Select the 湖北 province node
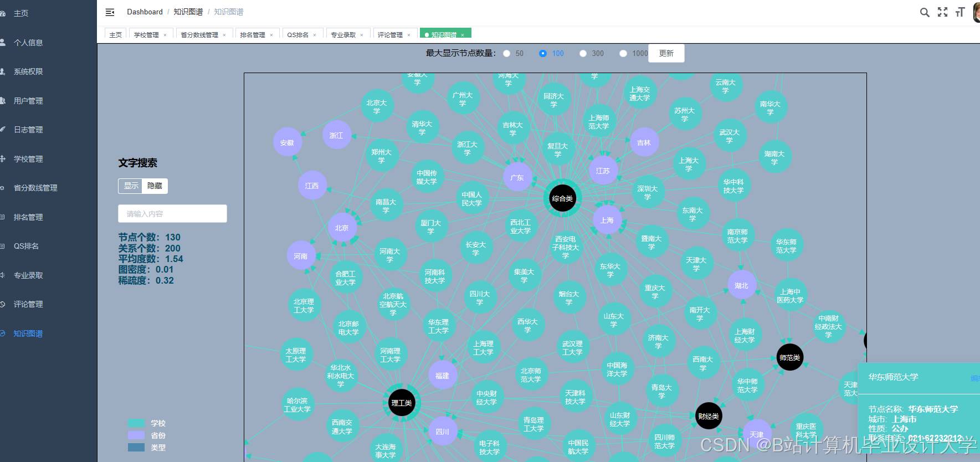 tap(741, 285)
